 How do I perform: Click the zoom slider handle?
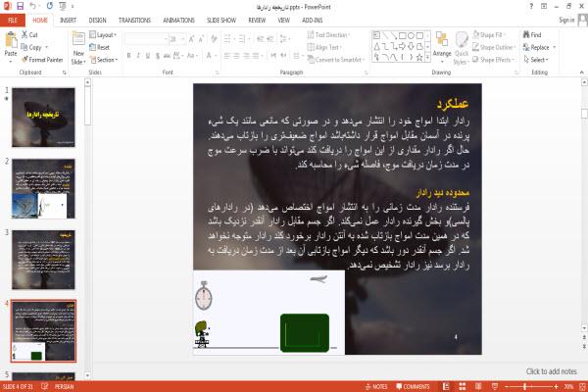tap(525, 386)
